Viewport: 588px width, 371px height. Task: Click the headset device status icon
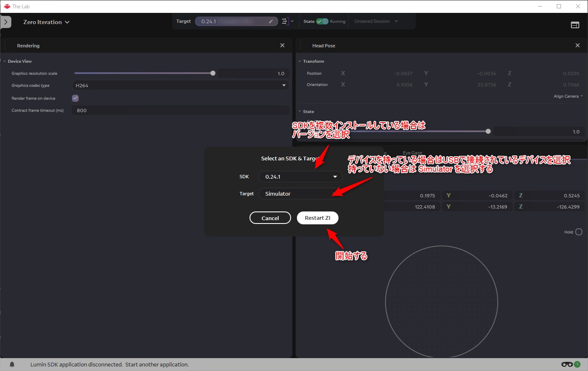pos(567,364)
